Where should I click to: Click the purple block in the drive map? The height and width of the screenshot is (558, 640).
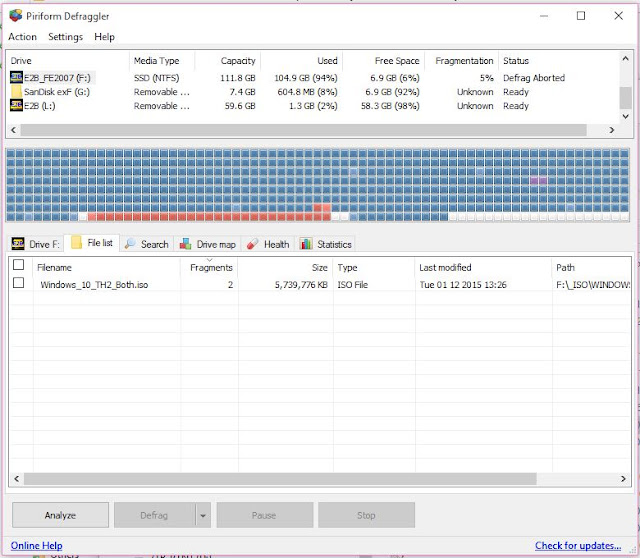[x=538, y=180]
